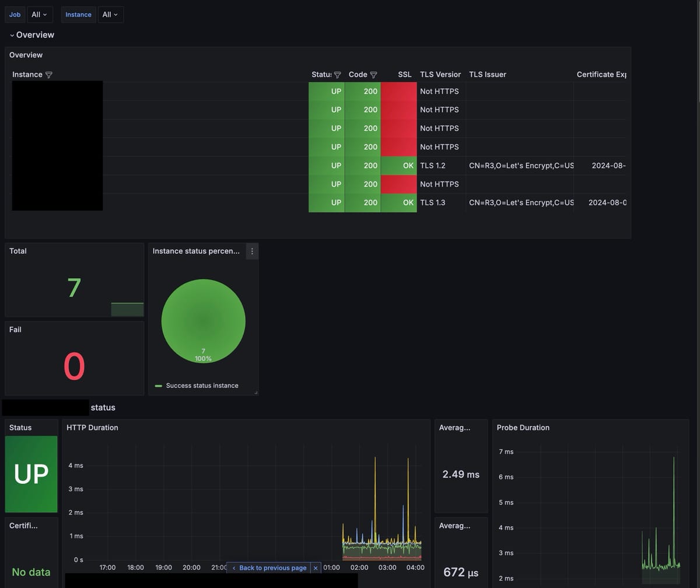Open the Total panel title
This screenshot has height=588, width=700.
(18, 251)
